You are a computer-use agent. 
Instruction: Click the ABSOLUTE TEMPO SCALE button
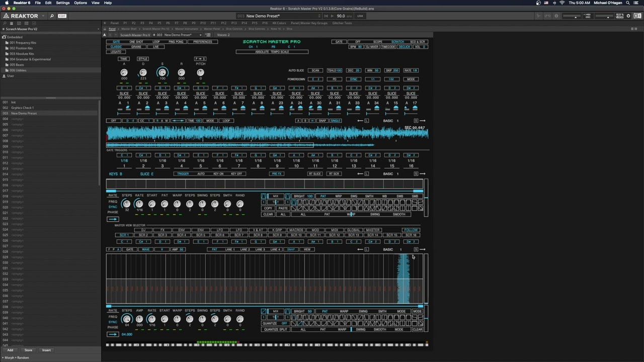pyautogui.click(x=272, y=52)
